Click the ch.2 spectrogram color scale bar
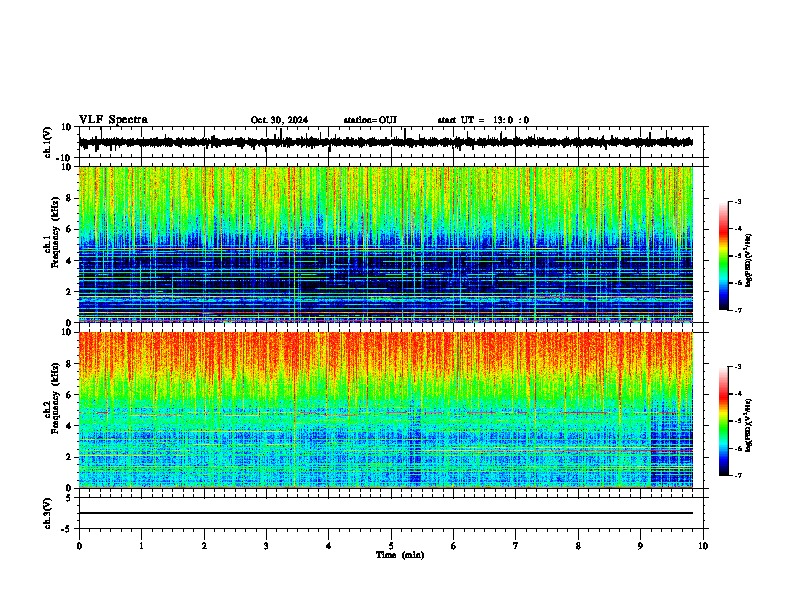 724,421
